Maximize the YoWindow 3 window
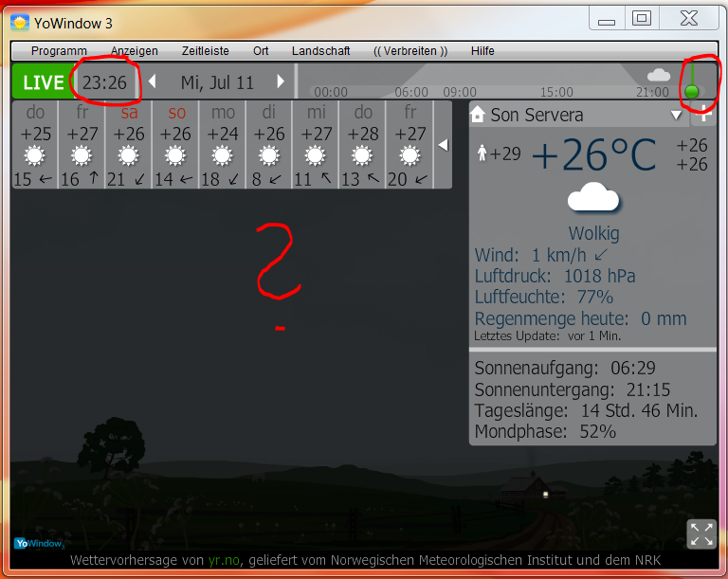 point(641,19)
